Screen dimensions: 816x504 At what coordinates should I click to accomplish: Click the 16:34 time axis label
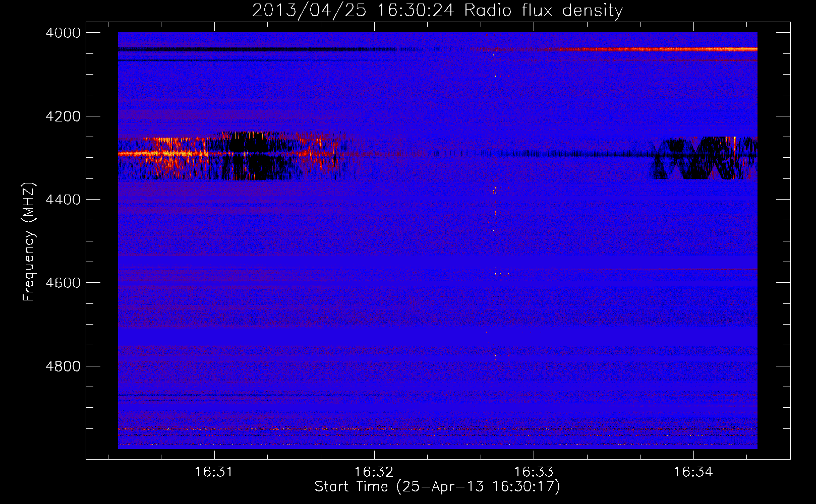click(x=693, y=472)
